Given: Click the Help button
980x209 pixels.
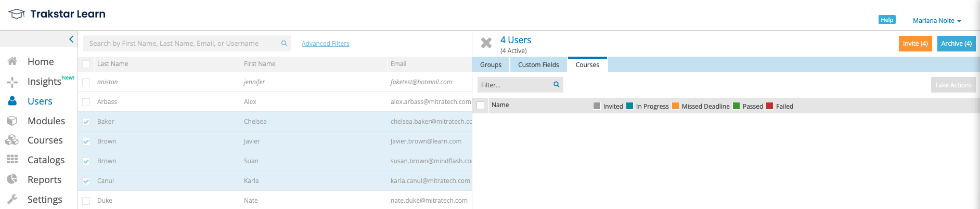Looking at the screenshot, I should [x=887, y=20].
